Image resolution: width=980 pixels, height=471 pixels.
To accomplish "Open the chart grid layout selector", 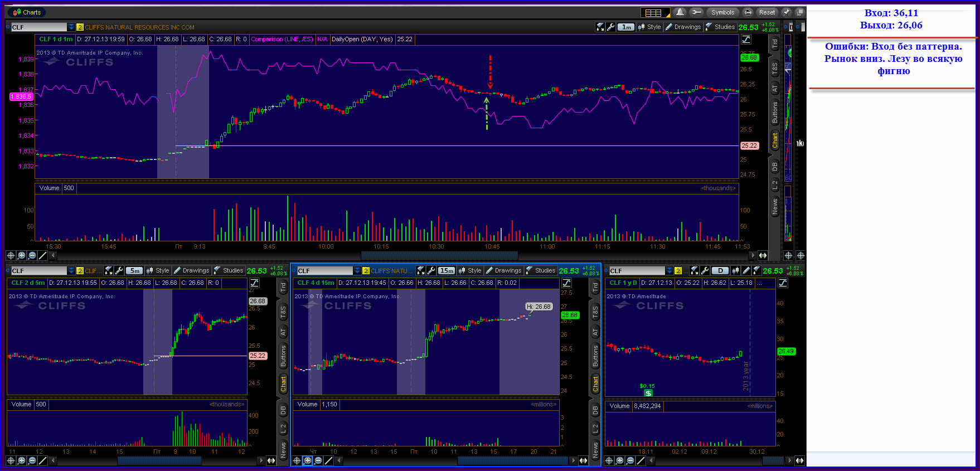I will pos(653,12).
